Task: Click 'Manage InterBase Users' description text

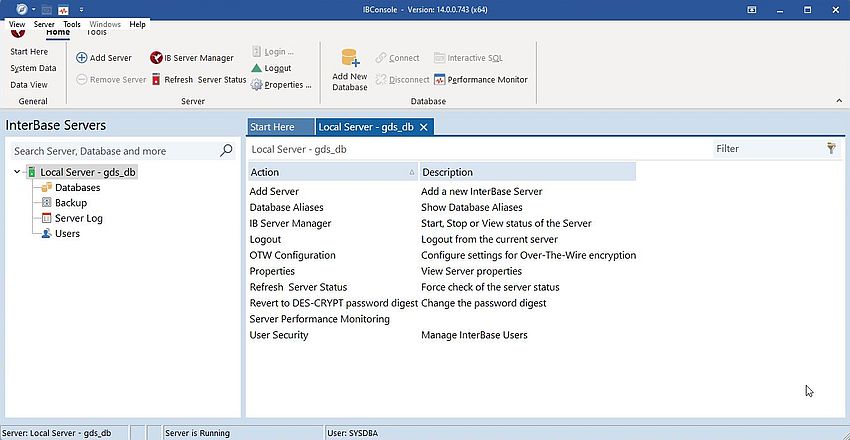Action: click(474, 335)
